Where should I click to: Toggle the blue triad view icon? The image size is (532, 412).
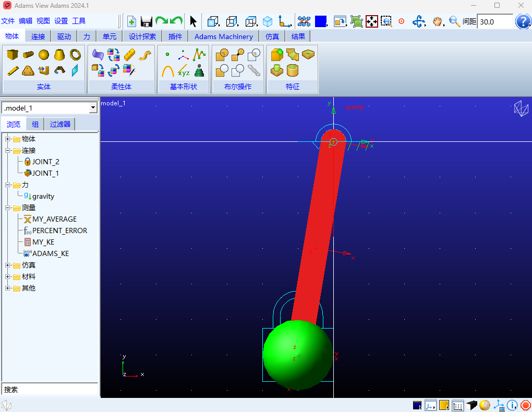[x=499, y=405]
